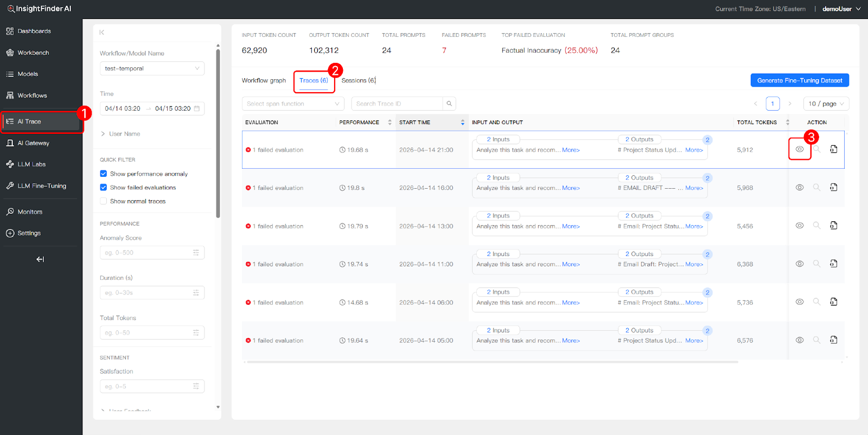Image resolution: width=868 pixels, height=435 pixels.
Task: Click Generate Fine-Tuning Dataset button
Action: point(799,80)
